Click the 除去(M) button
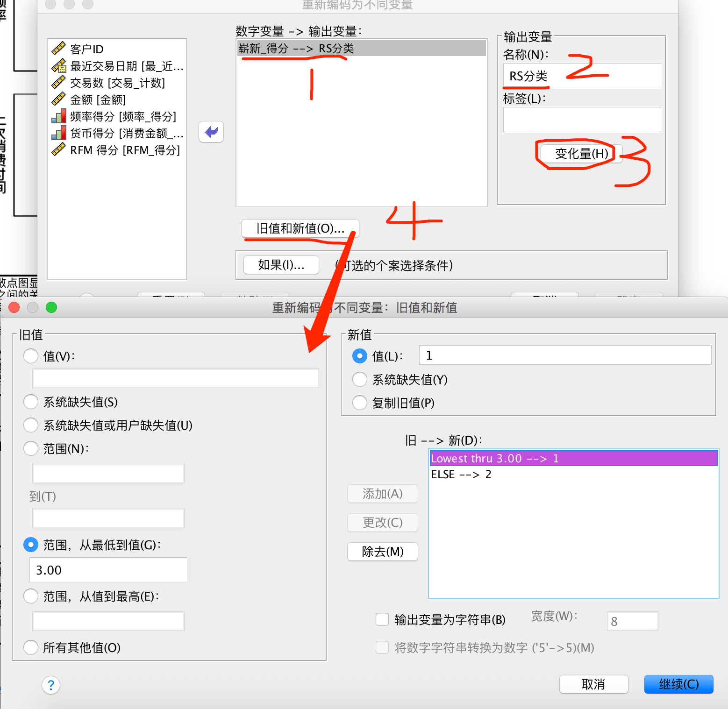This screenshot has height=709, width=728. 383,552
